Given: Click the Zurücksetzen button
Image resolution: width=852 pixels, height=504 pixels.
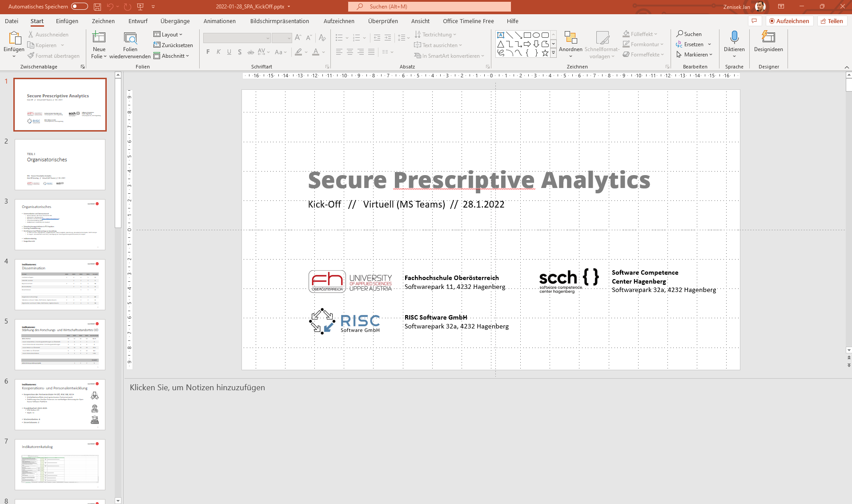Looking at the screenshot, I should (x=173, y=45).
